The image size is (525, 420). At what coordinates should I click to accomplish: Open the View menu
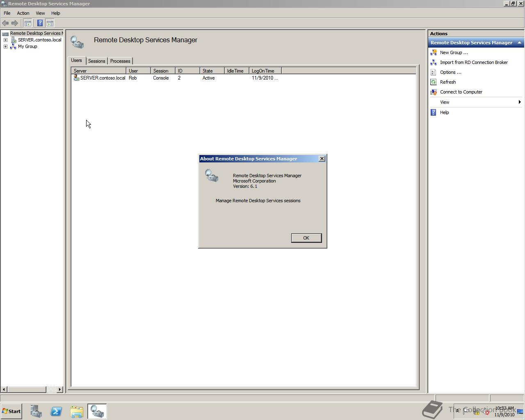[x=40, y=13]
